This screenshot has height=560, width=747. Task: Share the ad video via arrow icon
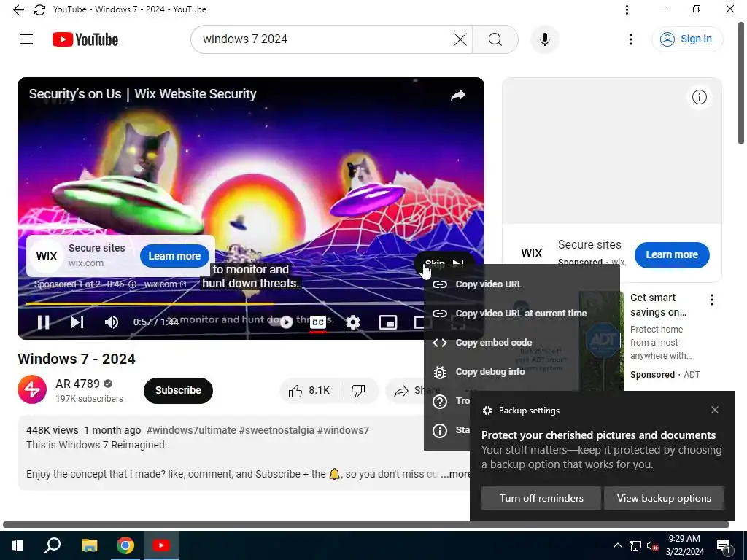(x=458, y=95)
